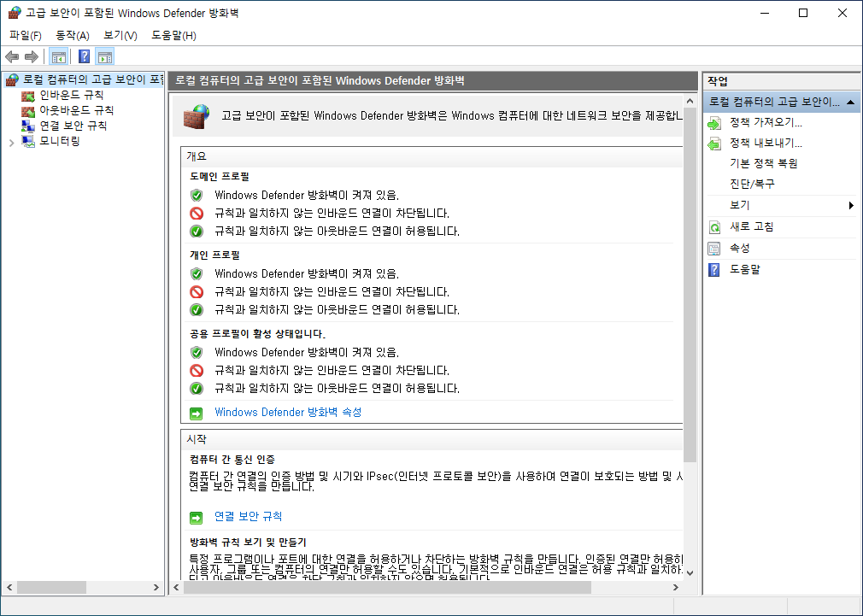Click shield icon under 공용 프로필
The width and height of the screenshot is (863, 616).
[x=197, y=352]
